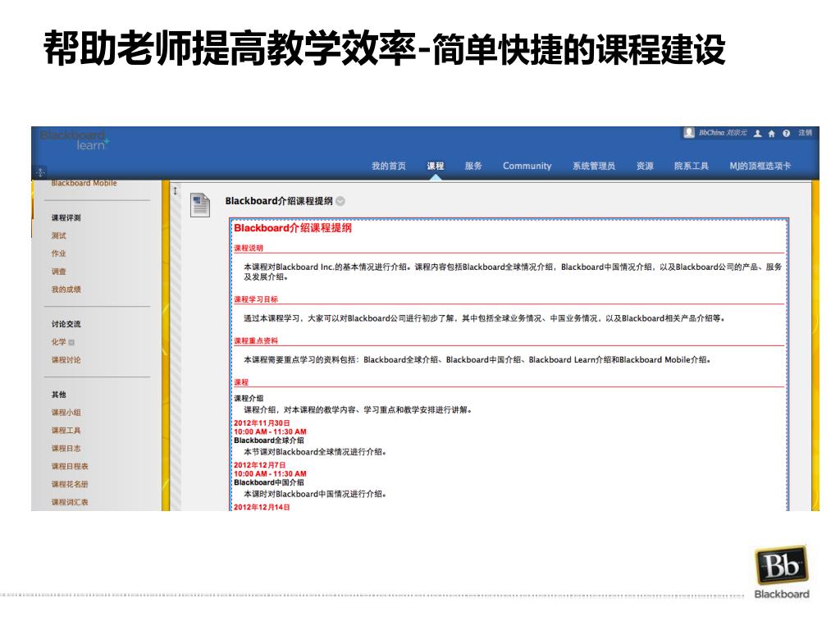Click the reorder arrows handle icon

click(176, 190)
